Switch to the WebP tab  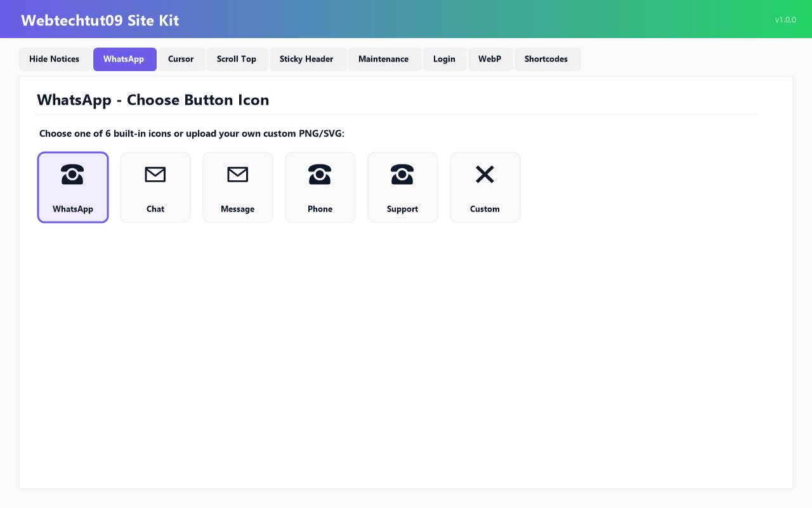(490, 59)
